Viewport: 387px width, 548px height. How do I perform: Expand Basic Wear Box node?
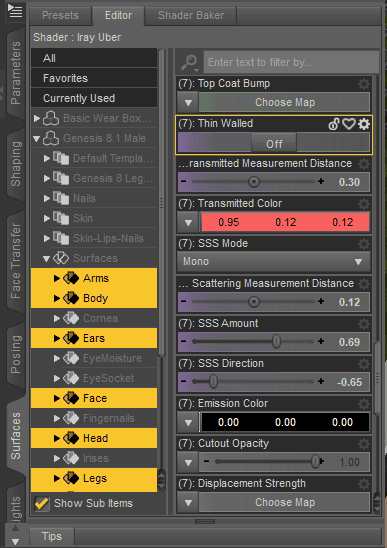click(37, 118)
